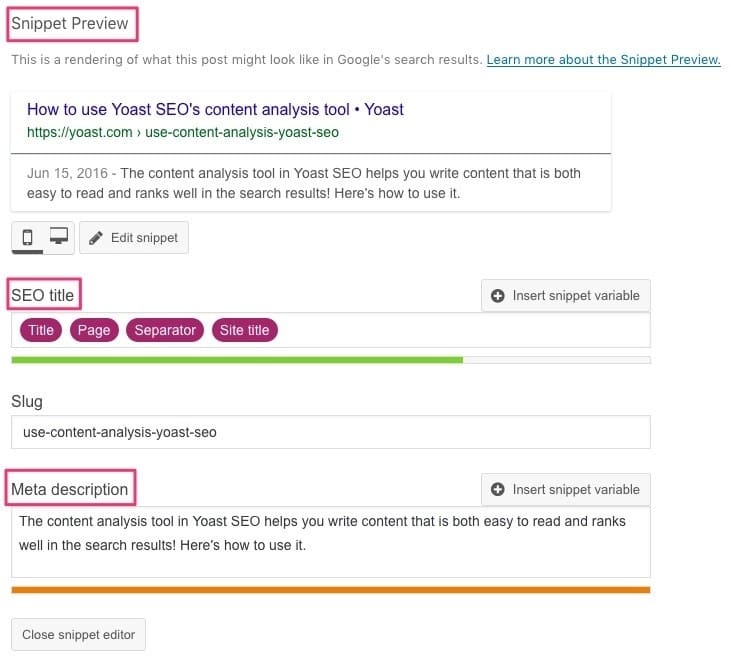Viewport: 731px width, 661px height.
Task: Open Insert snippet variable for Meta description
Action: pyautogui.click(x=565, y=490)
